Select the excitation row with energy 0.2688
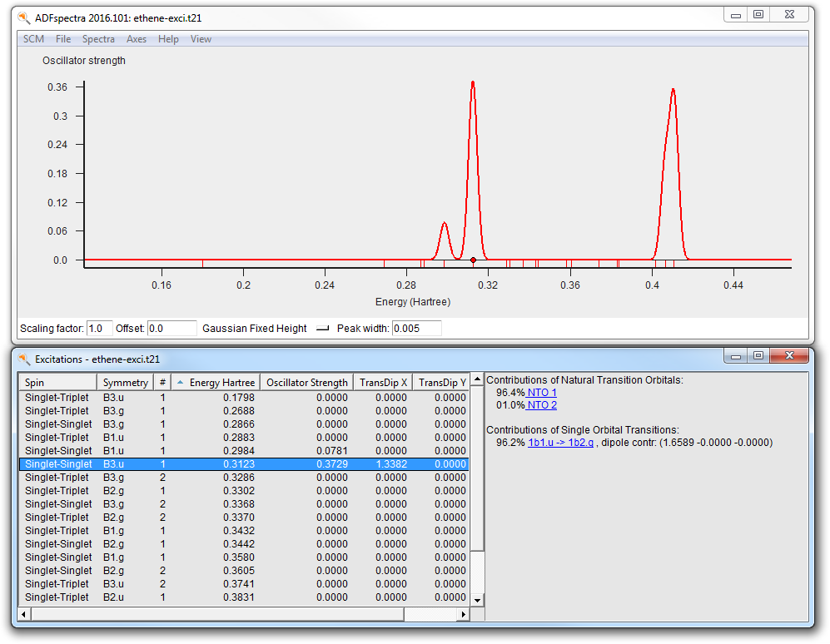 pos(244,411)
